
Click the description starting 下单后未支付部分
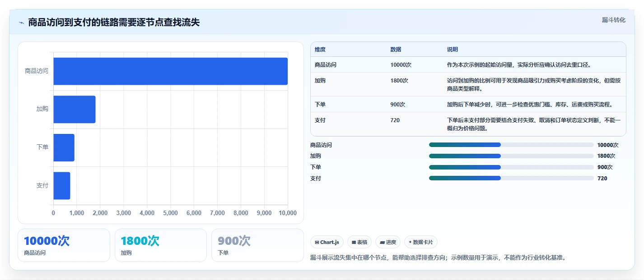[534, 124]
